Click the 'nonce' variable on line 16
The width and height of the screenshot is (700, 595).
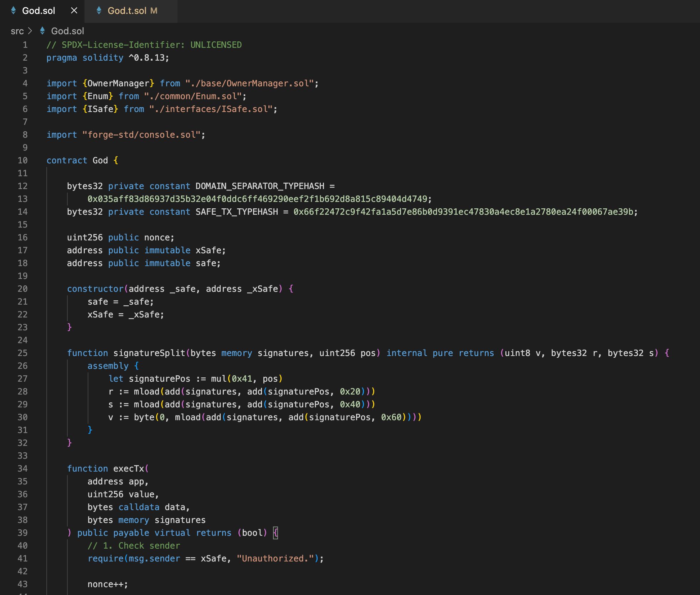pos(157,238)
